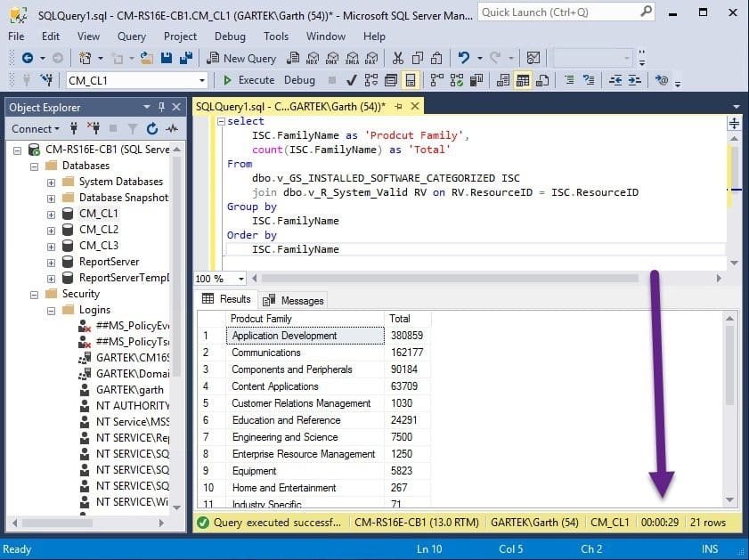Switch to the Messages tab
The height and width of the screenshot is (560, 749).
click(x=293, y=300)
